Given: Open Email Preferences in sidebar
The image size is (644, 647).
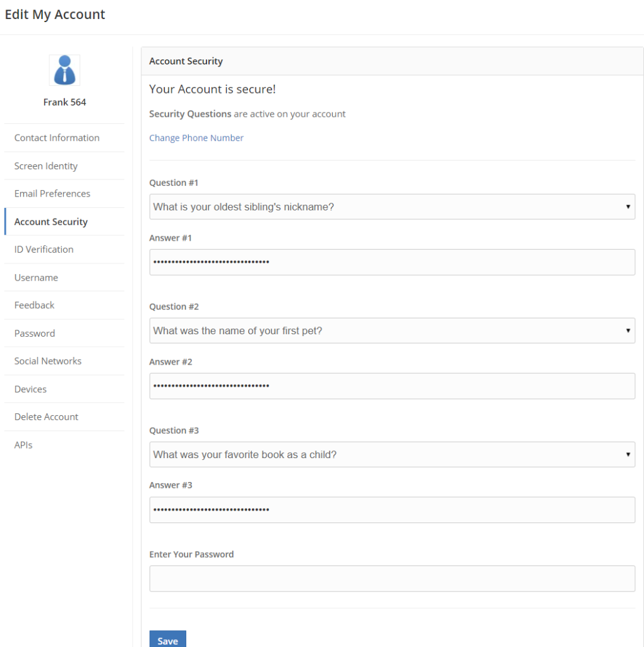Looking at the screenshot, I should point(52,194).
